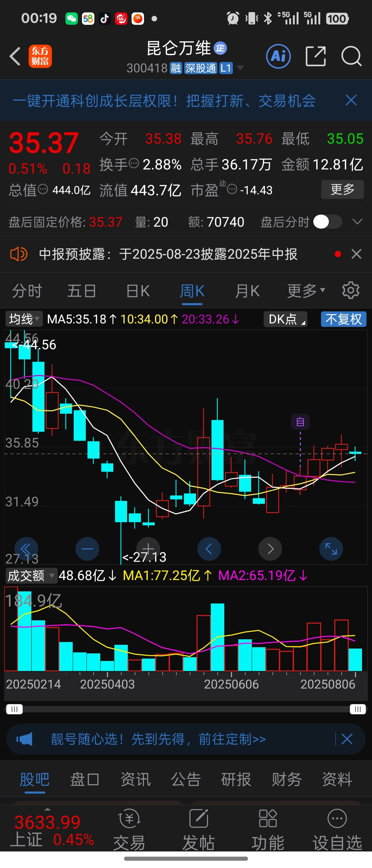The height and width of the screenshot is (868, 372).
Task: Open the AI assistant icon
Action: [x=278, y=56]
